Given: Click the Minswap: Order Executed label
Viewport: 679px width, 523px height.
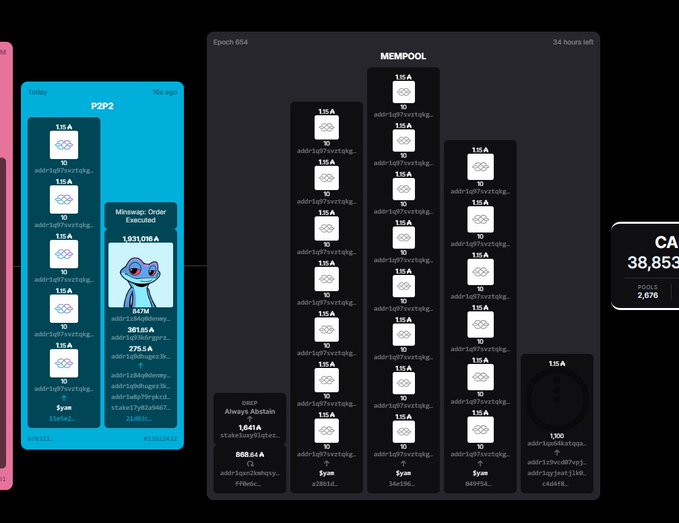Looking at the screenshot, I should pyautogui.click(x=141, y=216).
